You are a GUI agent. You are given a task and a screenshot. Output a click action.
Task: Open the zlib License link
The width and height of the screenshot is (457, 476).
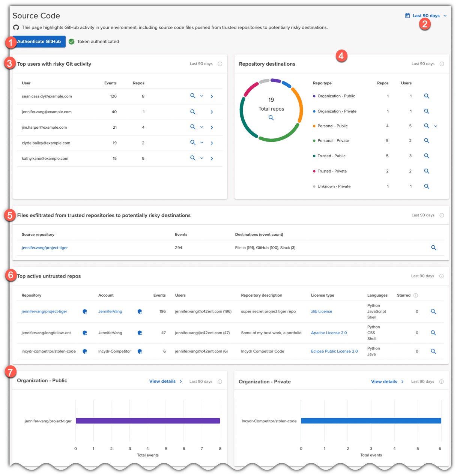[322, 312]
